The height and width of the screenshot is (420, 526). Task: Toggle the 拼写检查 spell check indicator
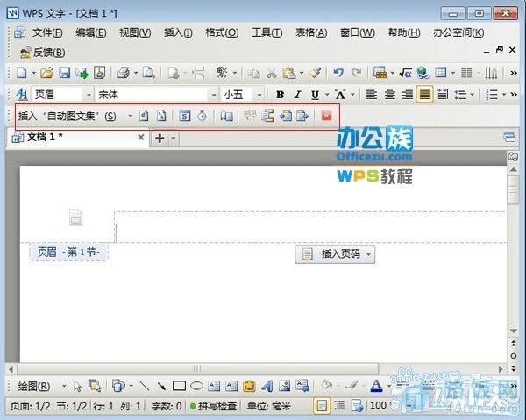tap(213, 406)
